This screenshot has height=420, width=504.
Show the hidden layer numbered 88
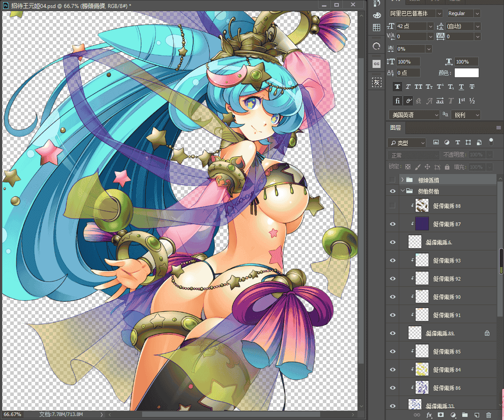point(393,206)
